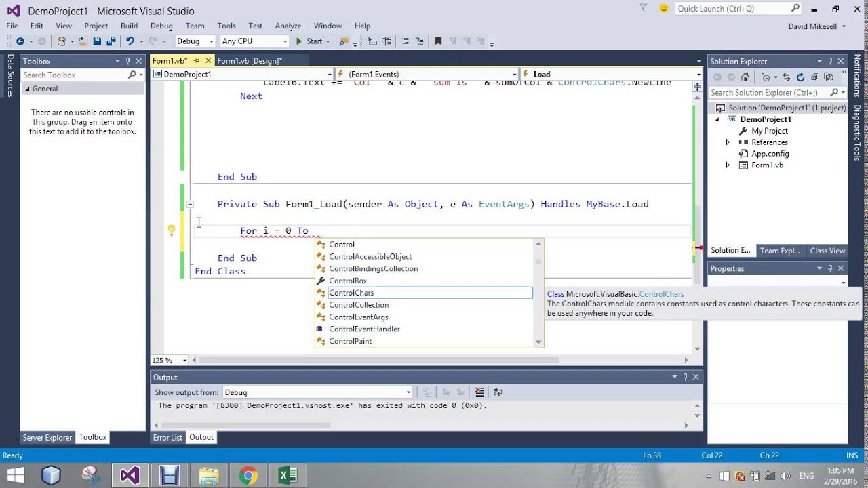Click the Toolbox search magnifier icon
This screenshot has height=488, width=868.
coord(132,75)
